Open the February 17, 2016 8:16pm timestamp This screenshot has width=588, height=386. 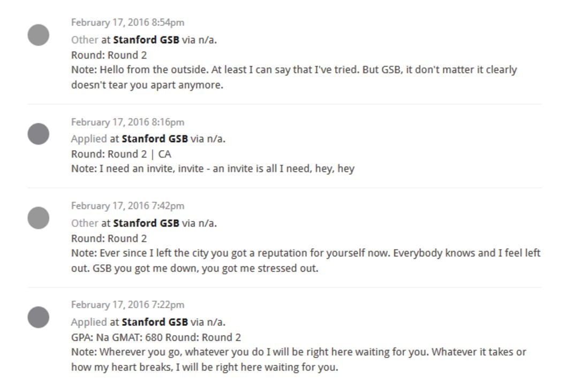point(127,122)
